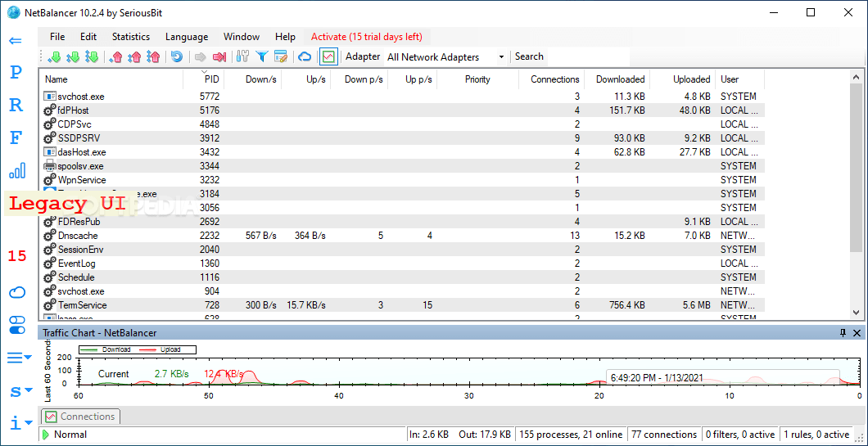This screenshot has height=446, width=868.
Task: Set normal upload priority double red arrow
Action: coord(134,56)
